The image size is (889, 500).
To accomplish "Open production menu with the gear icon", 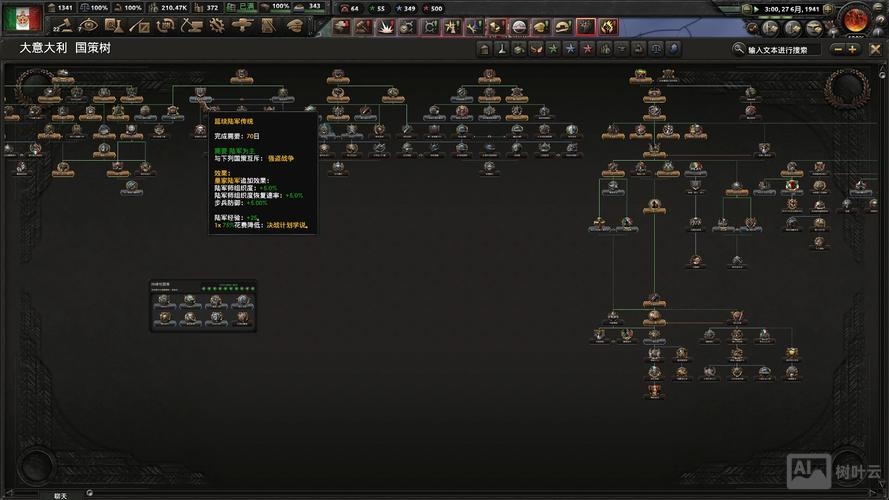I will 217,25.
